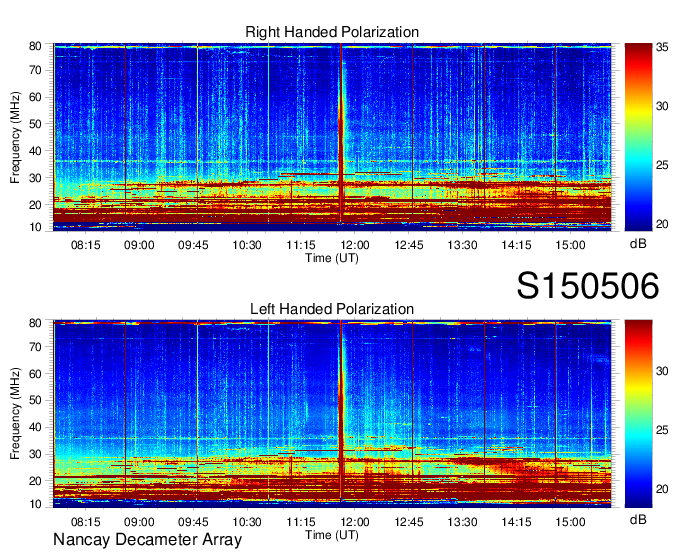Click the 80 MHz tick on the top plot

(35, 46)
